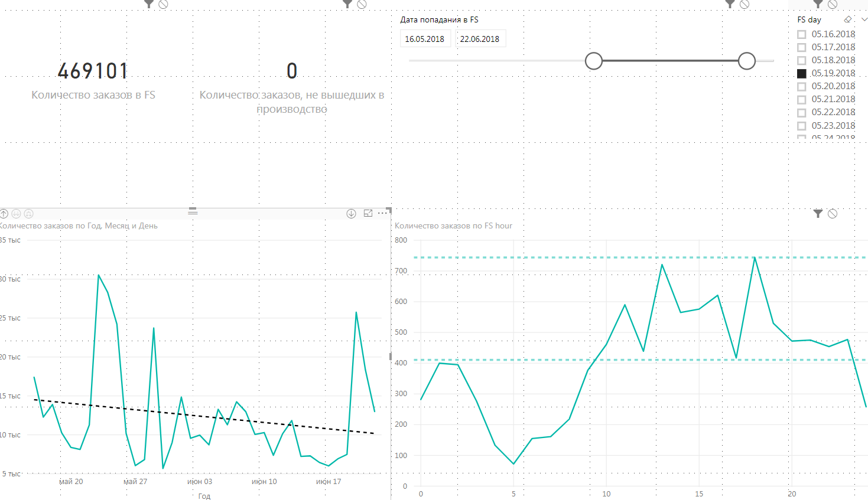Click the circle-slash icon above the zero-value card
868x500 pixels.
pos(362,4)
